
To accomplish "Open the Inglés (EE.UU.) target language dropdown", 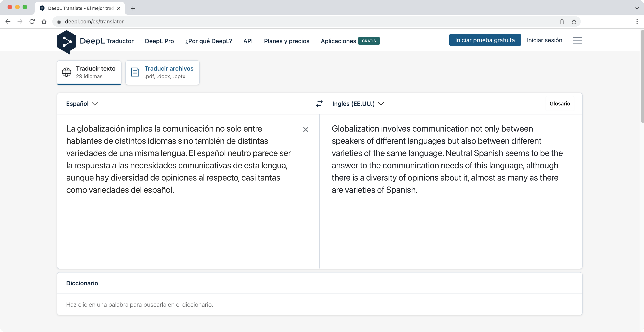I will pyautogui.click(x=357, y=103).
